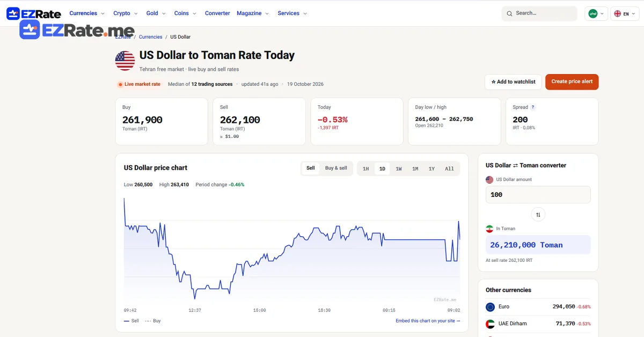This screenshot has height=337, width=644.
Task: Click the -0.53% Today change value
Action: coord(333,120)
